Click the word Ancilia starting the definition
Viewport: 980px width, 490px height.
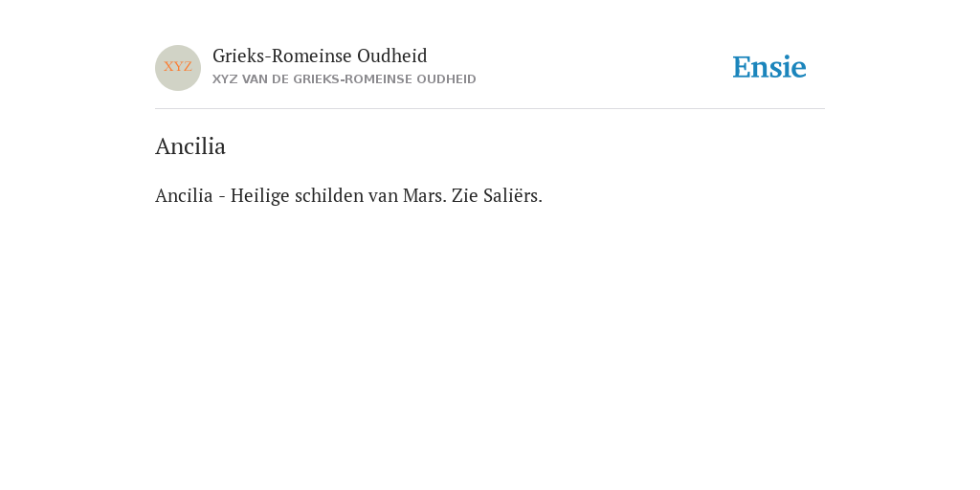coord(184,195)
